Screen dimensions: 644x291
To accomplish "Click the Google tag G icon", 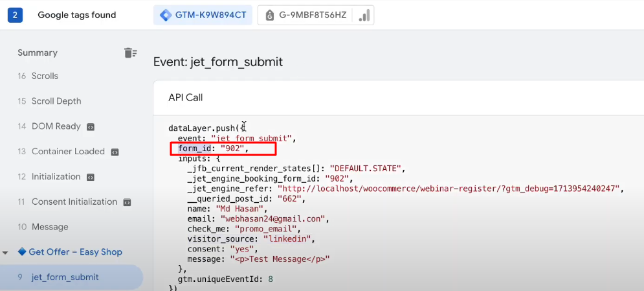I will 269,15.
